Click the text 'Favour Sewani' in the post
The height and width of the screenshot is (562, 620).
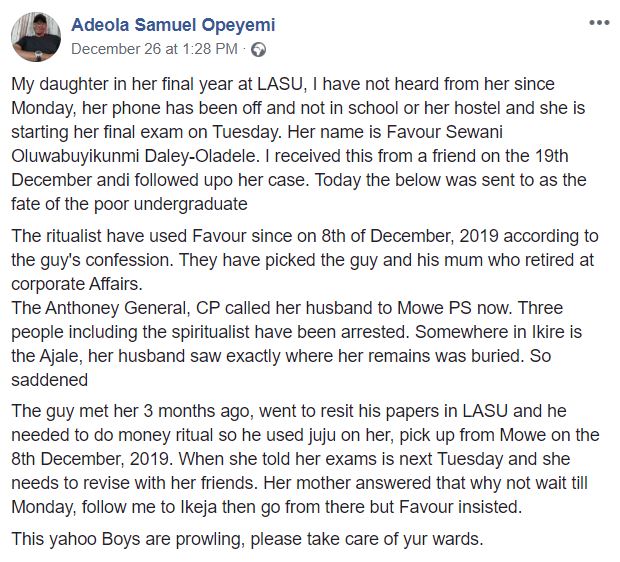click(x=444, y=132)
